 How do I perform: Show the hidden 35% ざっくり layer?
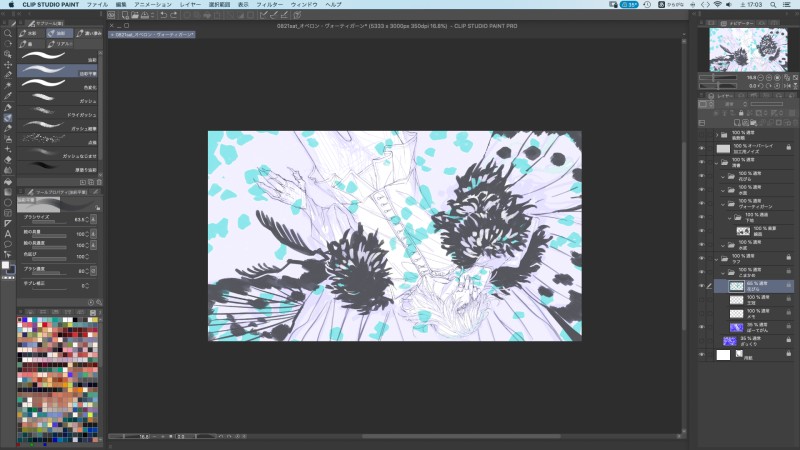(x=702, y=340)
